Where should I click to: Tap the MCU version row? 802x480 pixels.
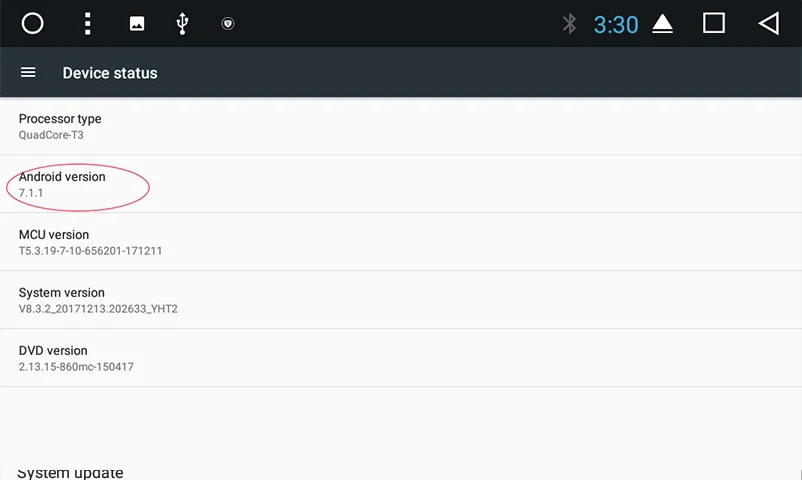tap(400, 242)
